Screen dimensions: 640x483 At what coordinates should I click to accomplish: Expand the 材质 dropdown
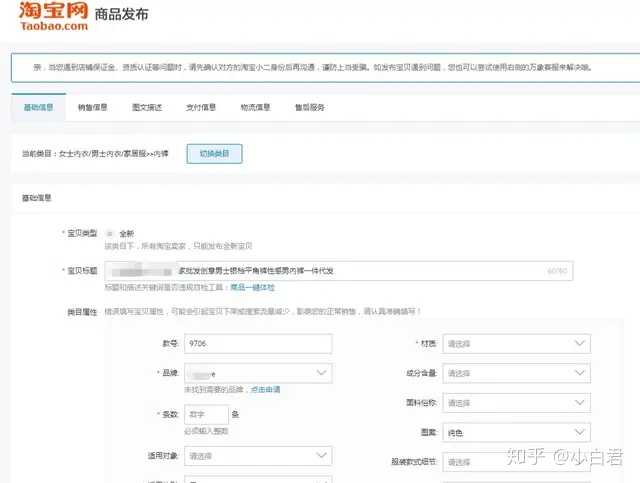(516, 344)
